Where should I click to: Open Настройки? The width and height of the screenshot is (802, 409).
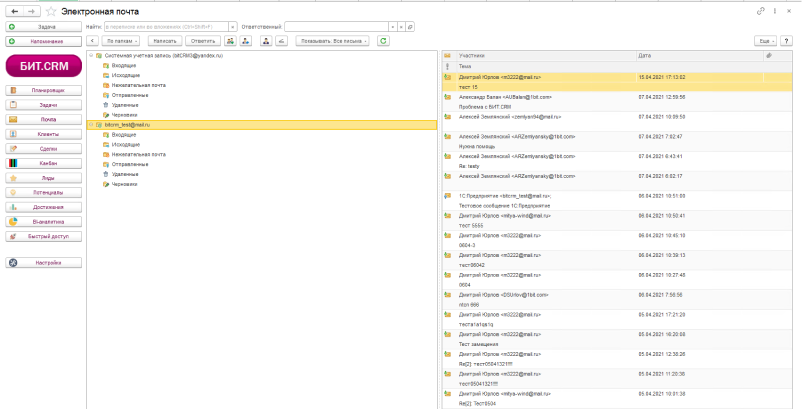coord(43,263)
